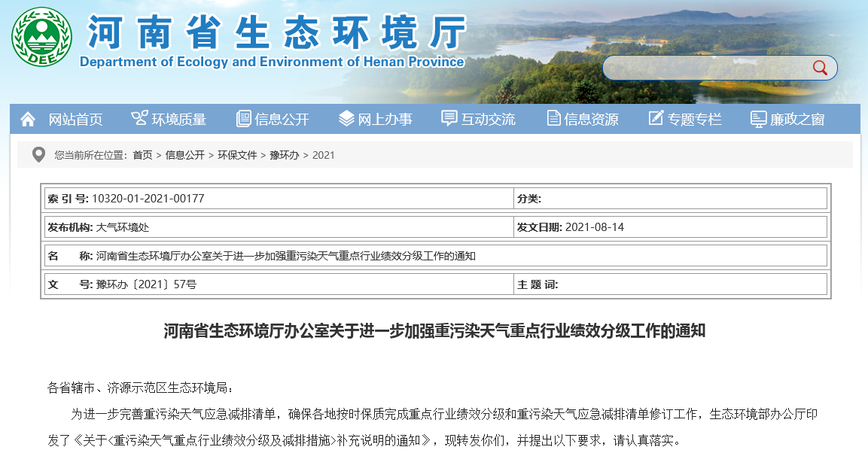868x453 pixels.
Task: Go to 豫环办 in the breadcrumb
Action: click(x=285, y=156)
